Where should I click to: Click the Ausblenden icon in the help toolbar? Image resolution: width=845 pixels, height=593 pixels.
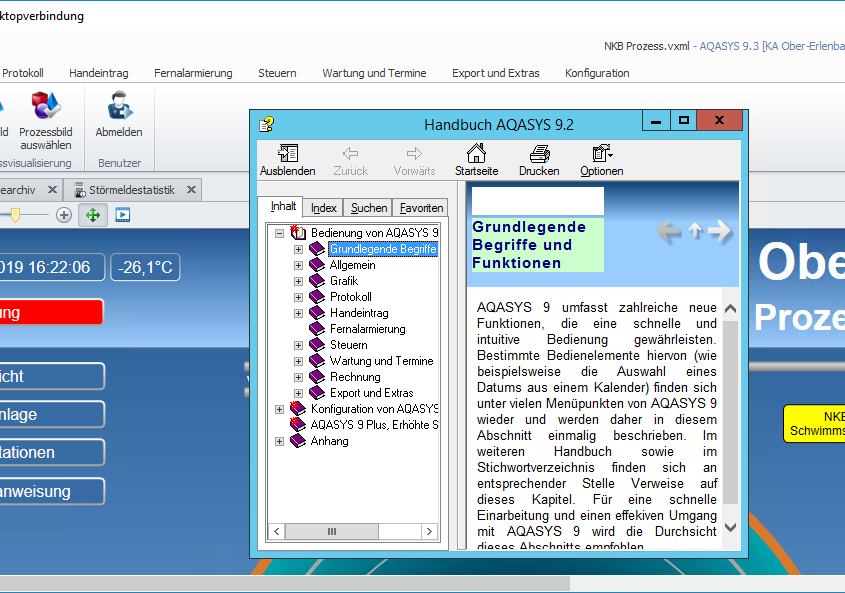288,153
